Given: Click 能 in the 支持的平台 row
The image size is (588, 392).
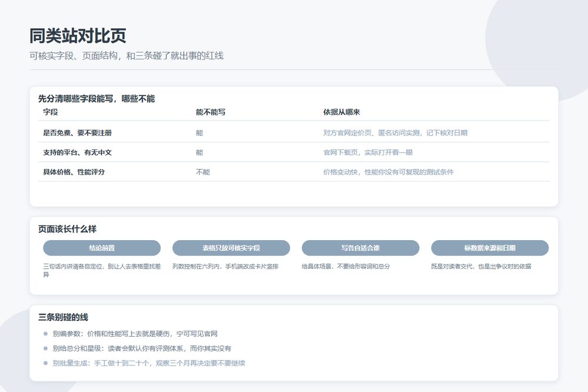Looking at the screenshot, I should tap(199, 152).
